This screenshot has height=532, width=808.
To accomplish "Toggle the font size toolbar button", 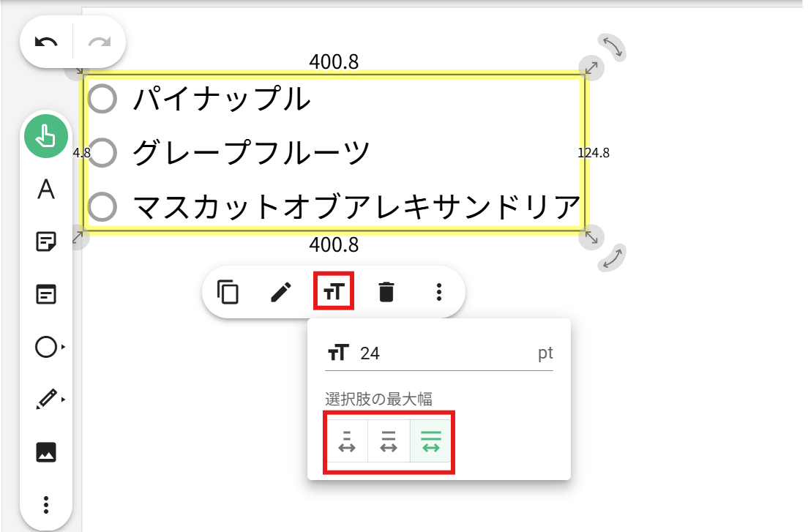I will tap(334, 292).
